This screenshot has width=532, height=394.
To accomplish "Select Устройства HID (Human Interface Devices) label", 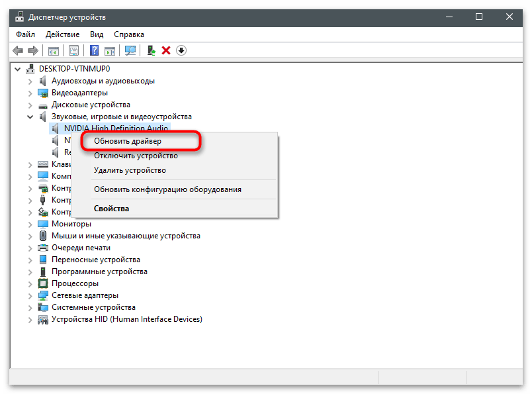I will point(127,319).
